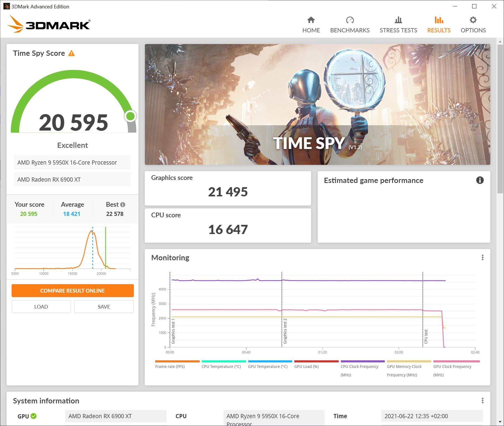Click the Estimated game performance heading
The height and width of the screenshot is (426, 504).
373,180
